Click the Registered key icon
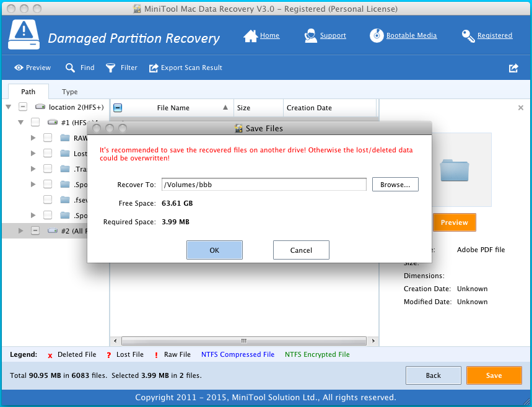Viewport: 532px width, 407px height. click(468, 36)
